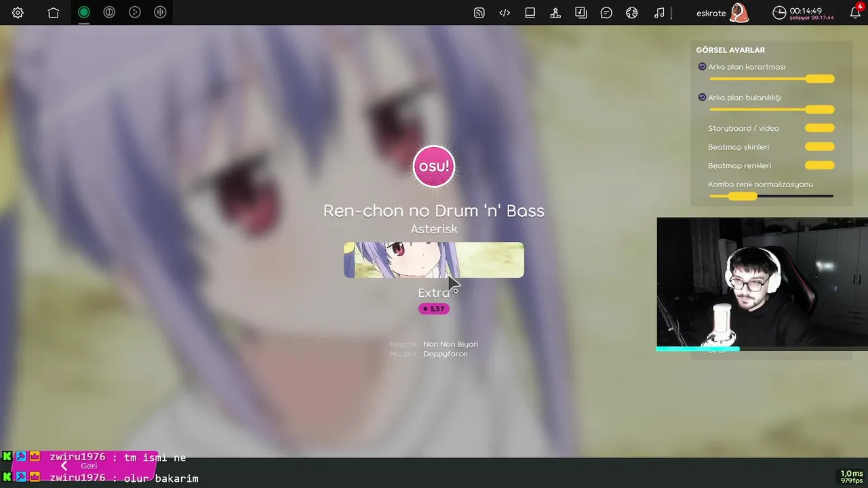Image resolution: width=868 pixels, height=488 pixels.
Task: Click the Geri back button
Action: point(83,466)
